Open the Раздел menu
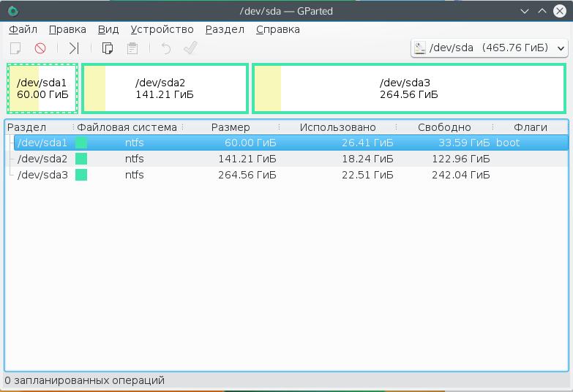 tap(225, 29)
